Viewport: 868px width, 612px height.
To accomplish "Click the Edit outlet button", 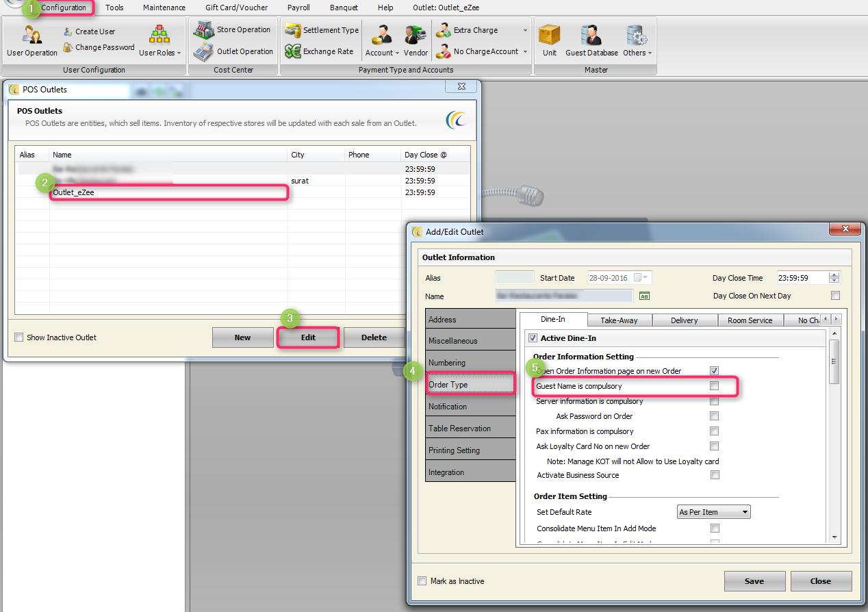I will (x=308, y=337).
